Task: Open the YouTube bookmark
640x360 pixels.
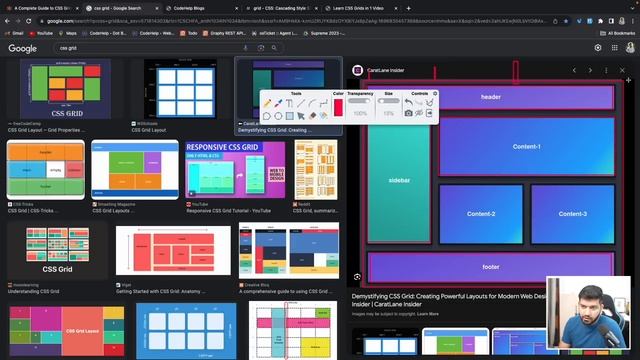Action: tap(41, 33)
